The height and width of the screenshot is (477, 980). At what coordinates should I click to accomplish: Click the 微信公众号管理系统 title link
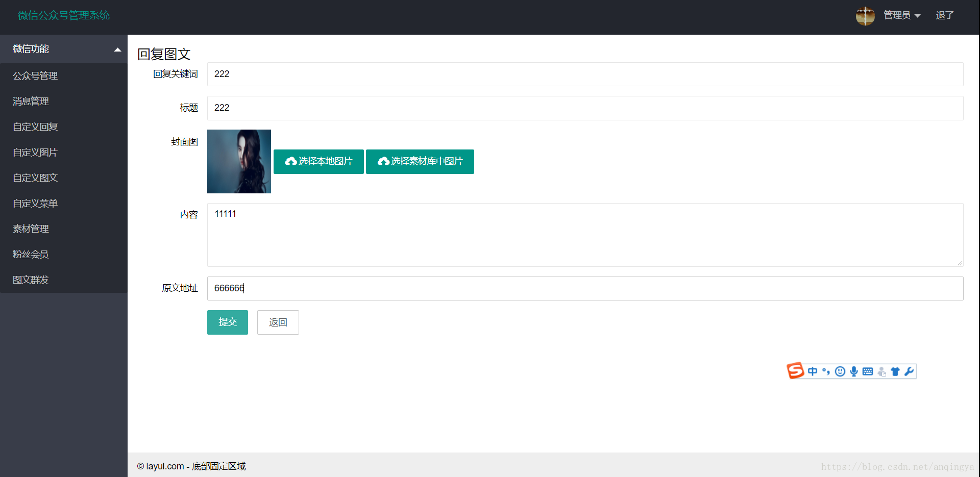click(64, 15)
